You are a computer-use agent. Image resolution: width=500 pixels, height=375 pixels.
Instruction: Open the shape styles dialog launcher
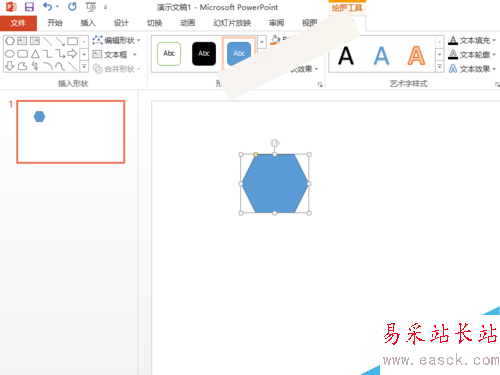pyautogui.click(x=320, y=85)
